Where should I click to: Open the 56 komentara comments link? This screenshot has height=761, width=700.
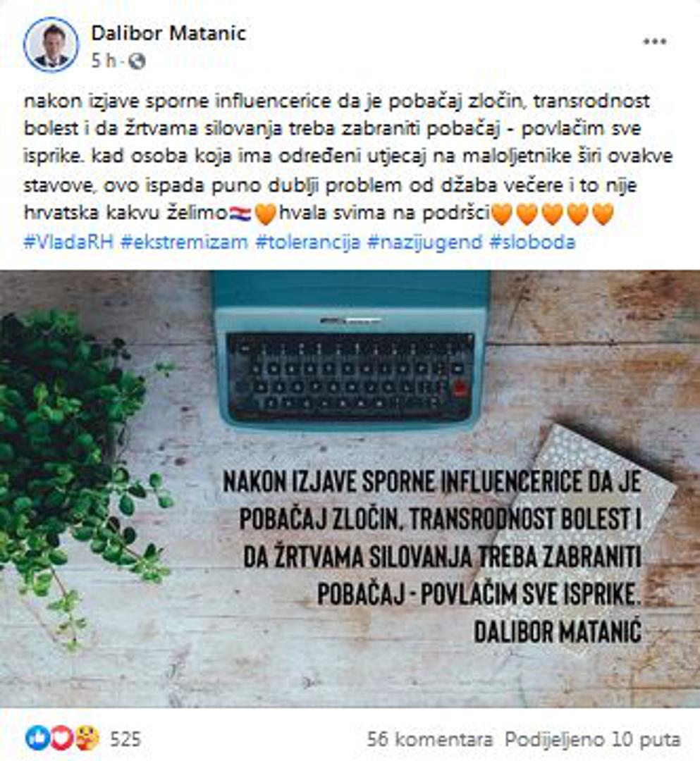click(x=429, y=739)
